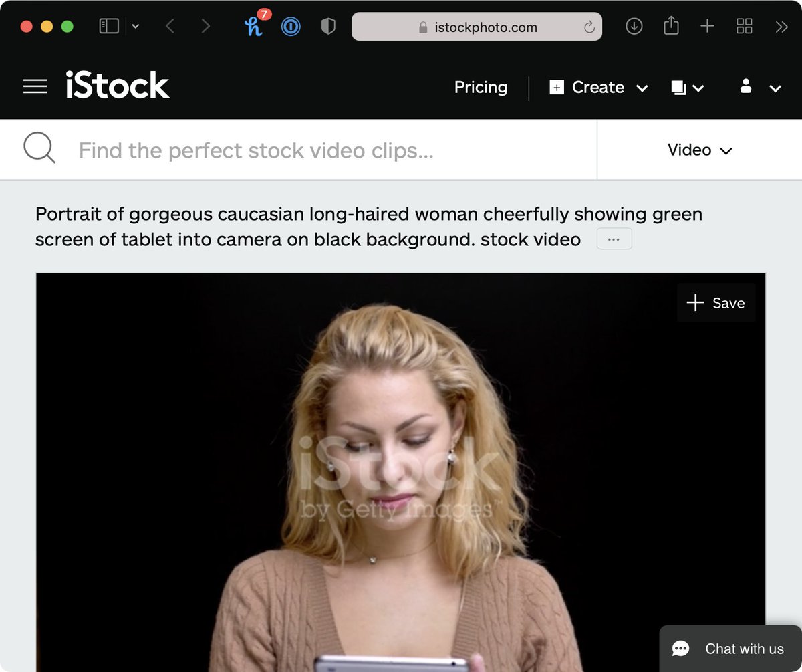This screenshot has height=672, width=802.
Task: Open the Honey extension icon
Action: click(x=253, y=26)
